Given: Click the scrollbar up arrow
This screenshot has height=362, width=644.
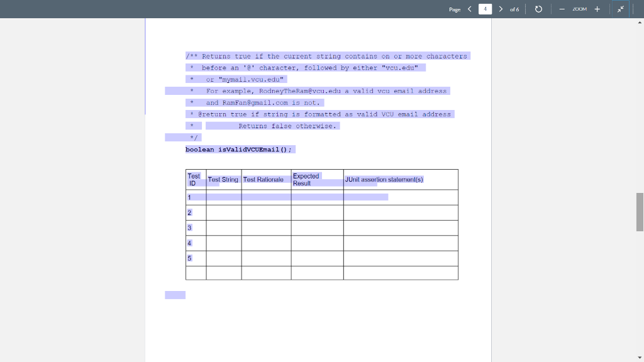Looking at the screenshot, I should pyautogui.click(x=640, y=23).
